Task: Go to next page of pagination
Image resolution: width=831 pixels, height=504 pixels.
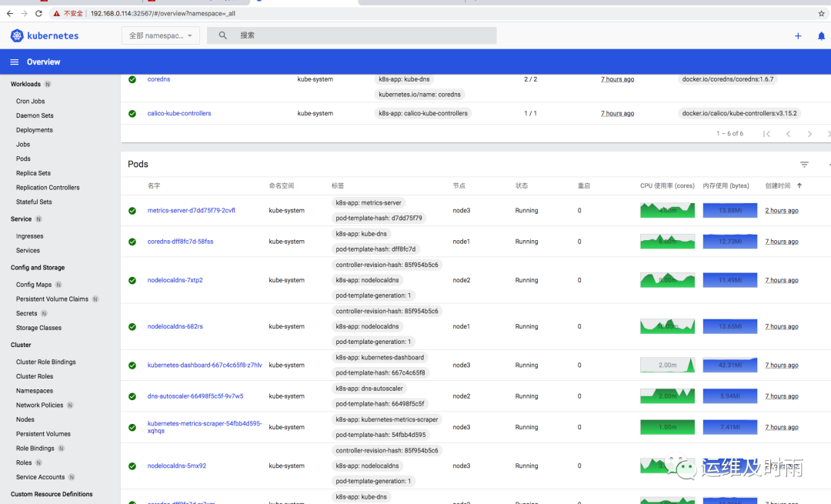Action: 809,134
